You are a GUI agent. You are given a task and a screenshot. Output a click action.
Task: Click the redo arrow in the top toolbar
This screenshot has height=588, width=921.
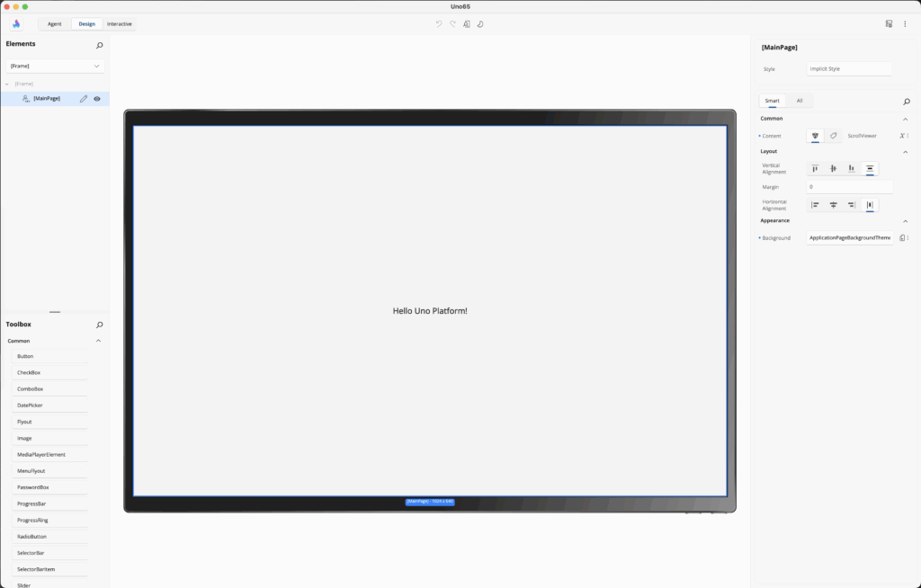point(452,24)
